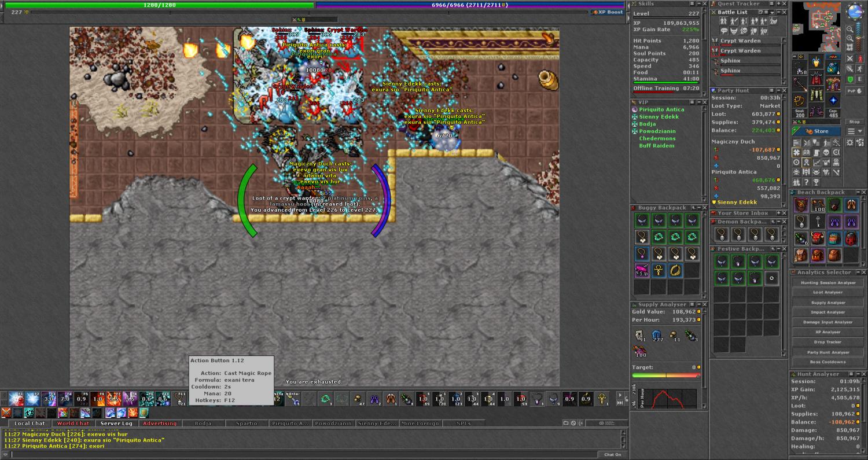Click the helmet slot in equipment panel

[816, 61]
